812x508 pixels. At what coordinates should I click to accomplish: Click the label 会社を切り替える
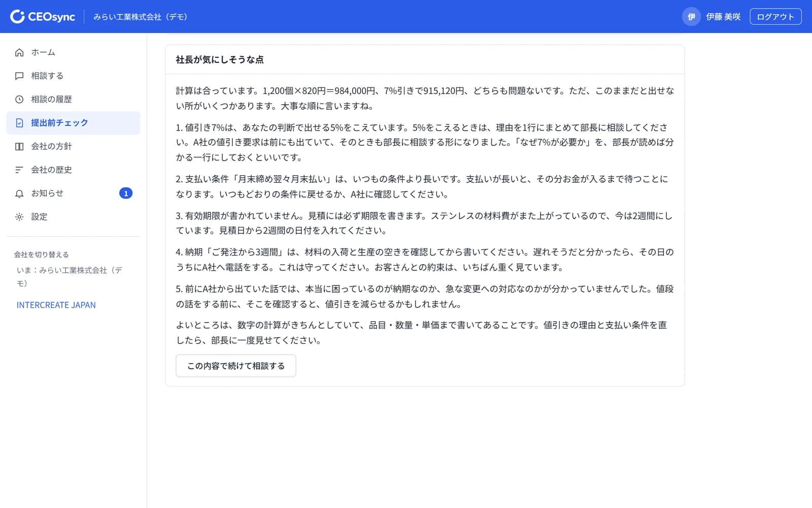tap(41, 255)
